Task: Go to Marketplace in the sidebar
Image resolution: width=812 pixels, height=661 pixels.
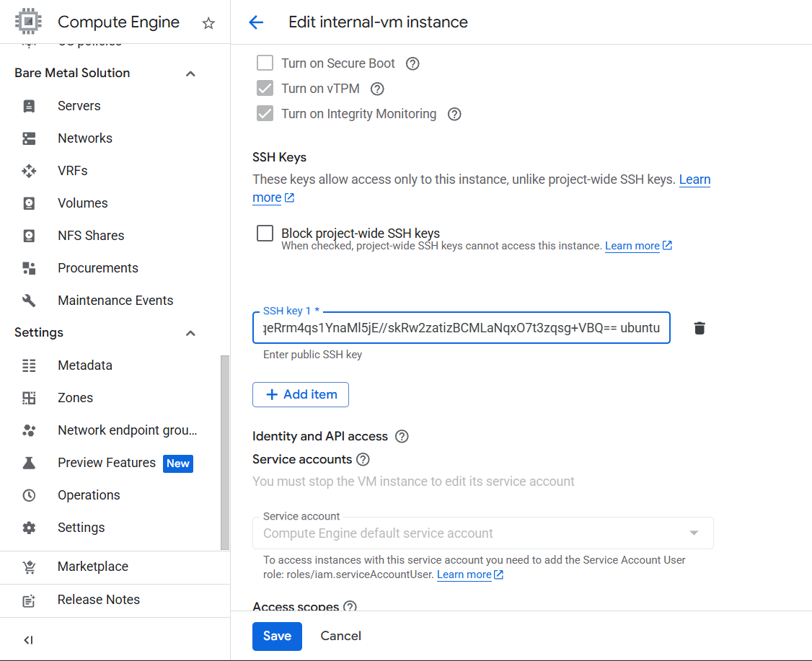Action: tap(93, 567)
